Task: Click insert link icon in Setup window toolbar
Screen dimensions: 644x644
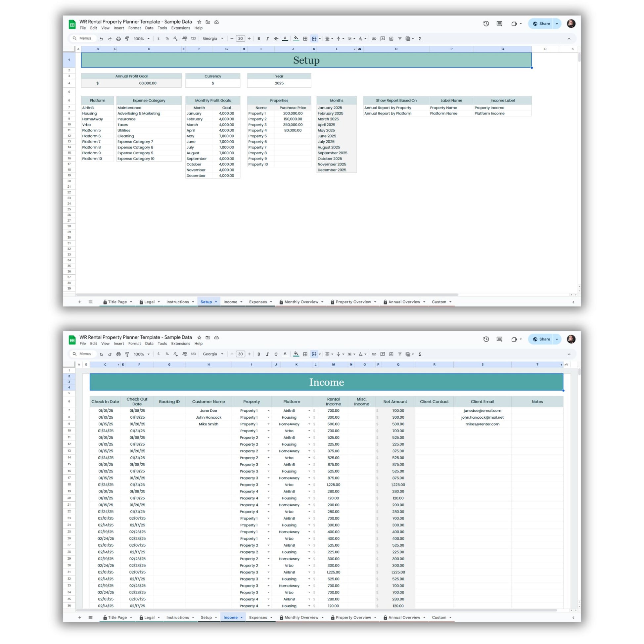Action: [x=374, y=39]
